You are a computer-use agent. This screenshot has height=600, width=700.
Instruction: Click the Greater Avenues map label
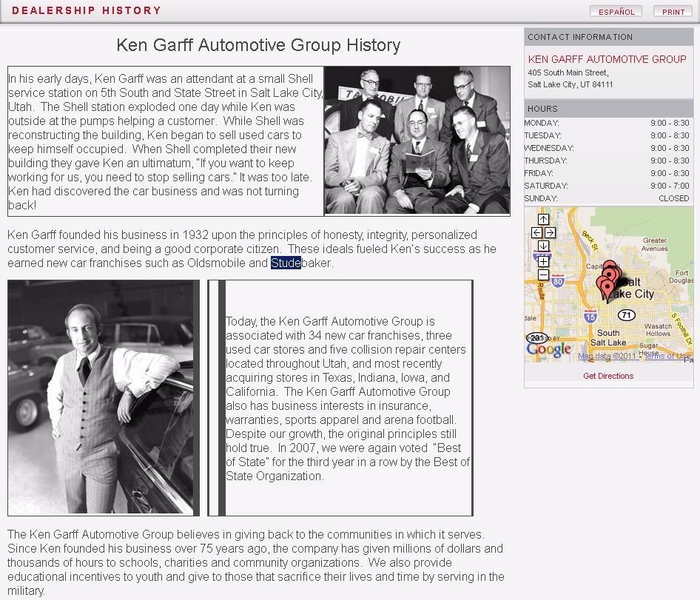tap(654, 244)
